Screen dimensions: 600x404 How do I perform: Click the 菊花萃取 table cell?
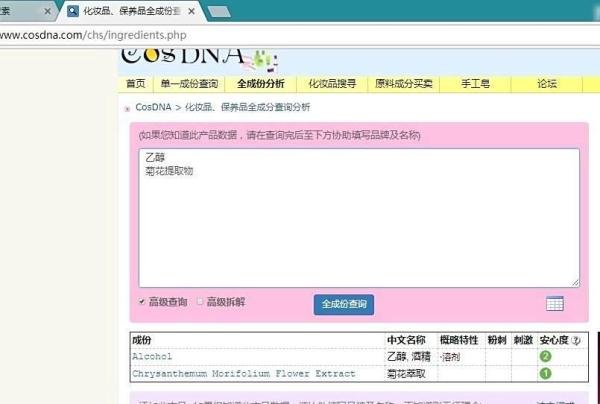pos(406,373)
